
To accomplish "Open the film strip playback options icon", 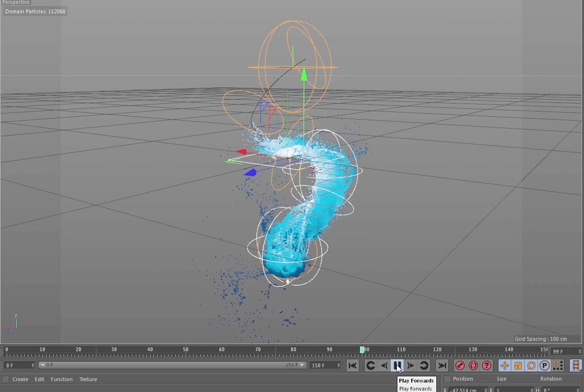I will point(576,365).
